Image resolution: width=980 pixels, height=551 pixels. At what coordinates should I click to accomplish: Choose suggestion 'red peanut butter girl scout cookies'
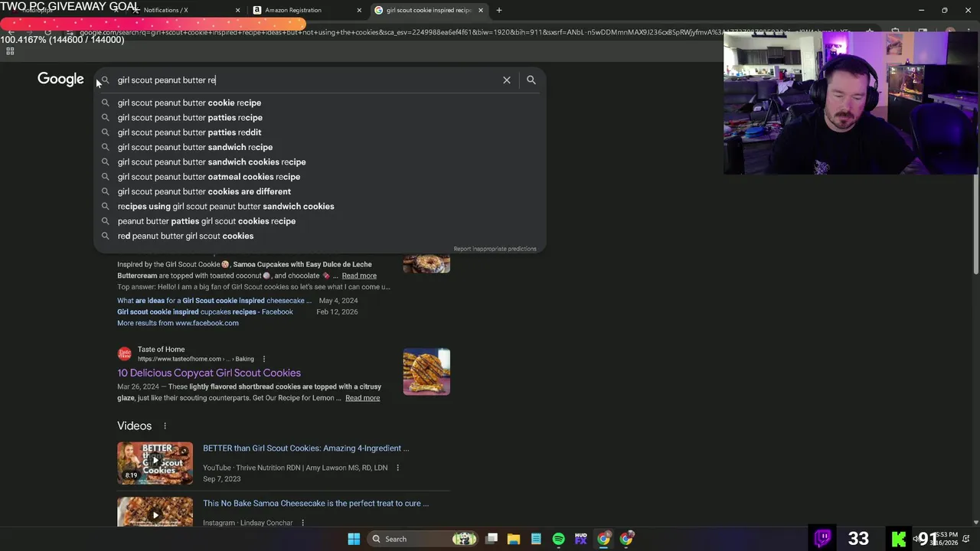click(320, 236)
